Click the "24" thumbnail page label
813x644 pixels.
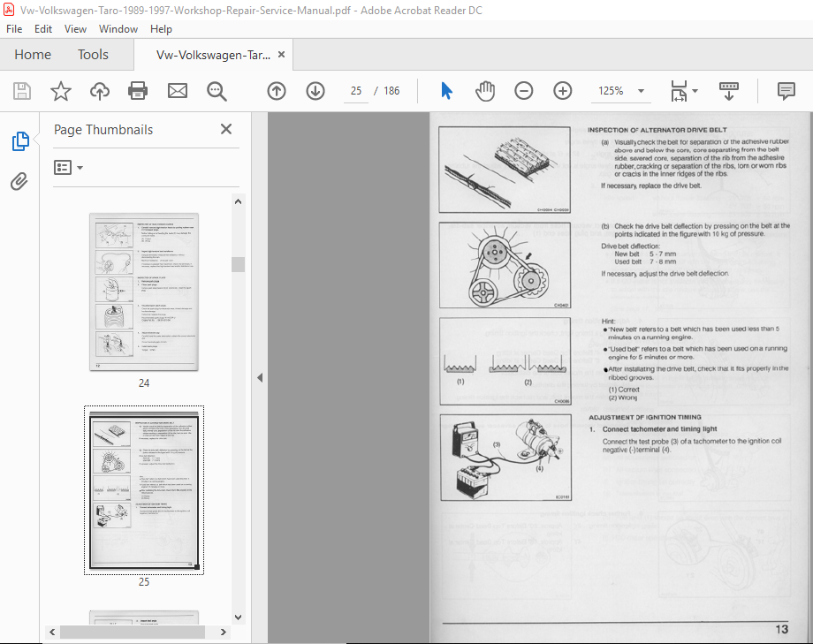tap(144, 383)
